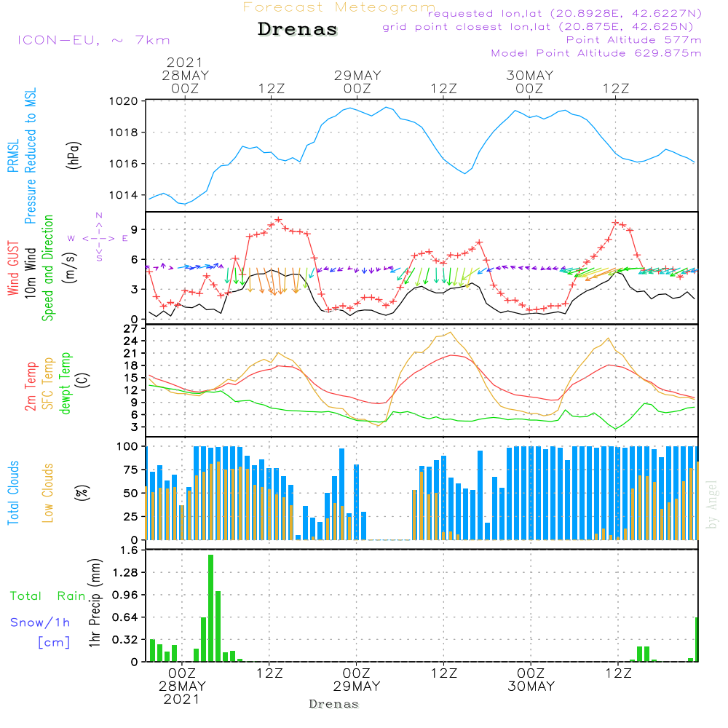Click the "29MAY" label on top axis
Screen dimensions: 728x728
click(x=357, y=75)
